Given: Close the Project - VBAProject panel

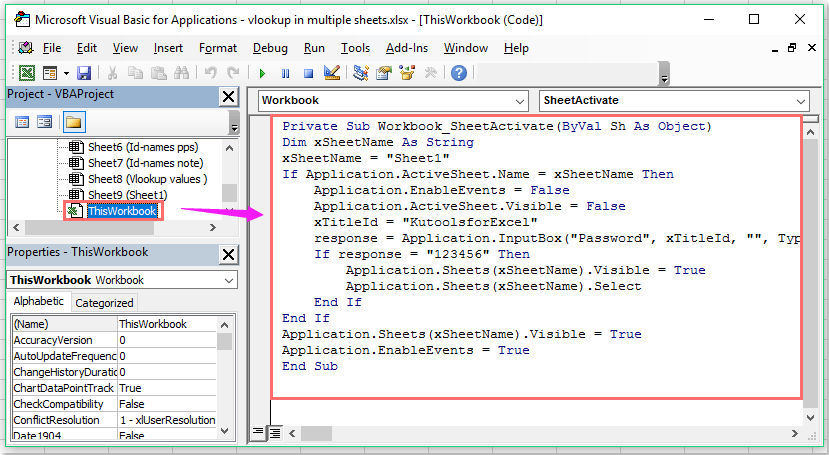Looking at the screenshot, I should point(228,96).
